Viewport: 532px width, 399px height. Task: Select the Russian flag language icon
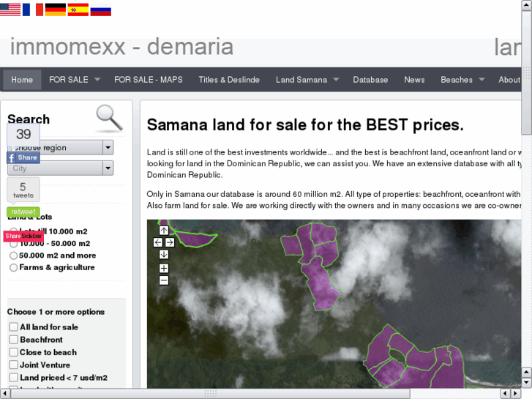click(100, 10)
